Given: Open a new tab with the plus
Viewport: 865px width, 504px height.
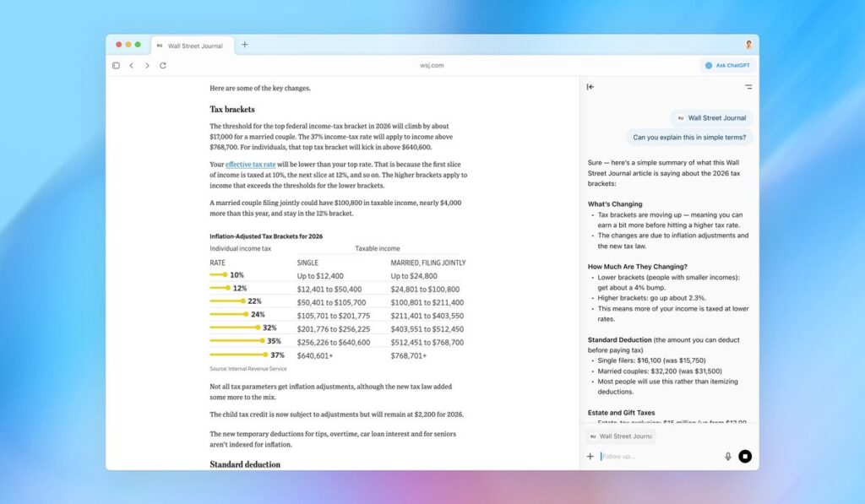Looking at the screenshot, I should pos(245,45).
